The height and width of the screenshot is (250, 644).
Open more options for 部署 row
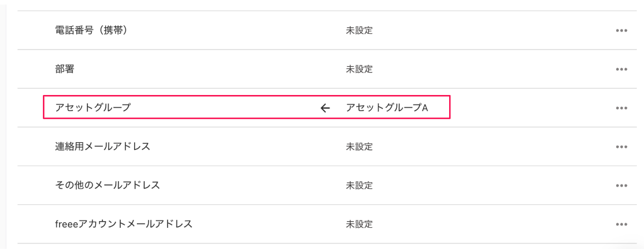click(622, 69)
